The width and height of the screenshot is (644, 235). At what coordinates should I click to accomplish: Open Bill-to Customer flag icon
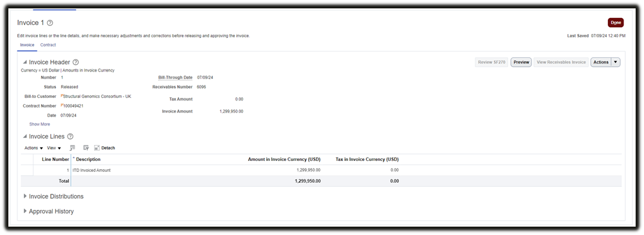point(62,96)
